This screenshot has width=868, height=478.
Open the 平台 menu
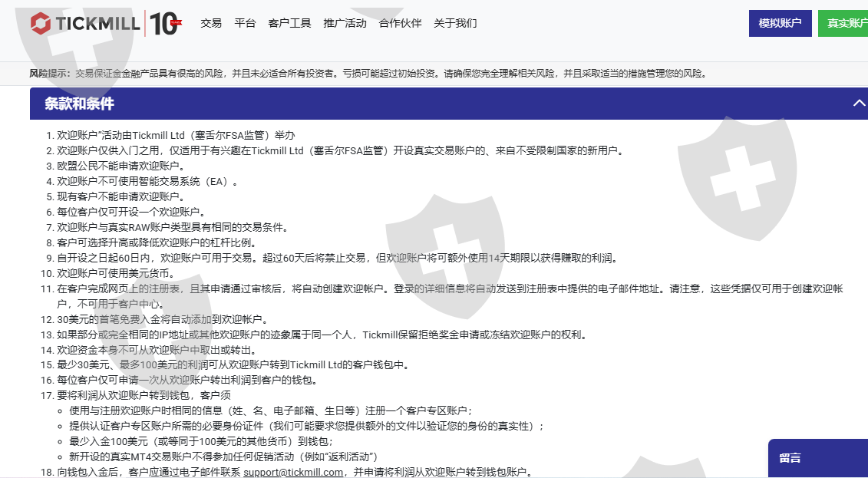click(245, 23)
